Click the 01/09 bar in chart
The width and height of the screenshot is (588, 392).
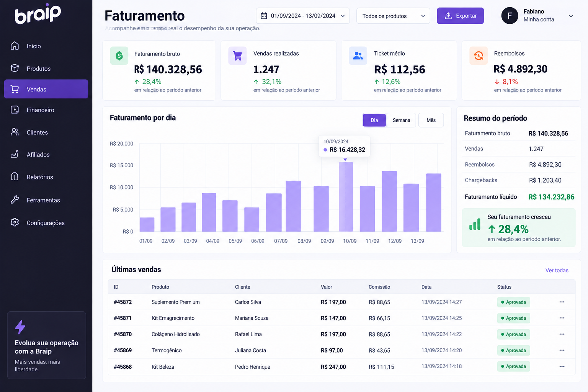click(x=147, y=224)
